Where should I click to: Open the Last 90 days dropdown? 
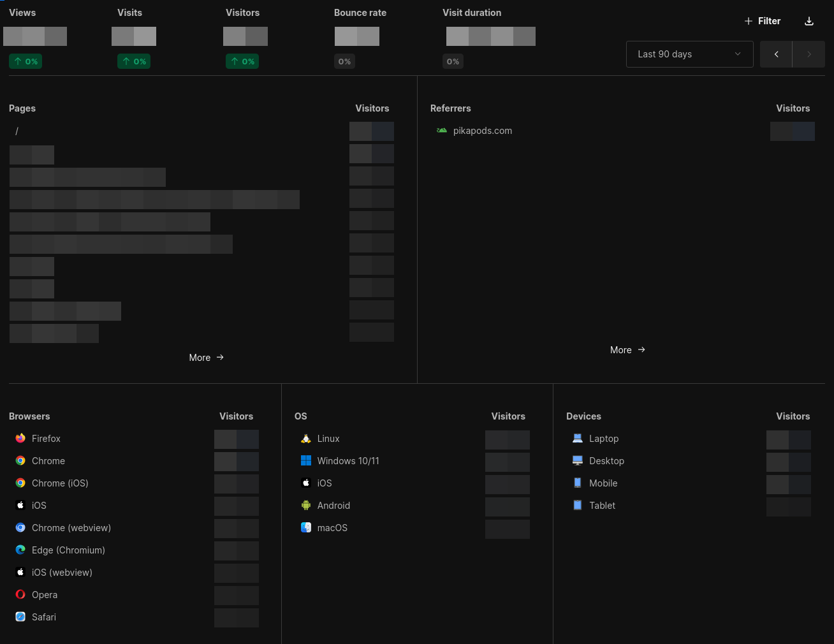coord(689,54)
